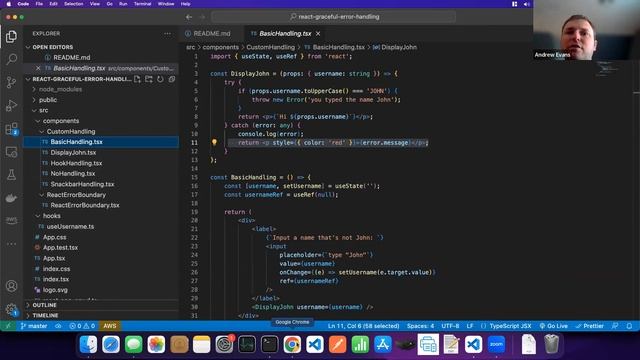Open DisplayJohn.tsx in the file tree
This screenshot has height=360, width=640.
[73, 152]
